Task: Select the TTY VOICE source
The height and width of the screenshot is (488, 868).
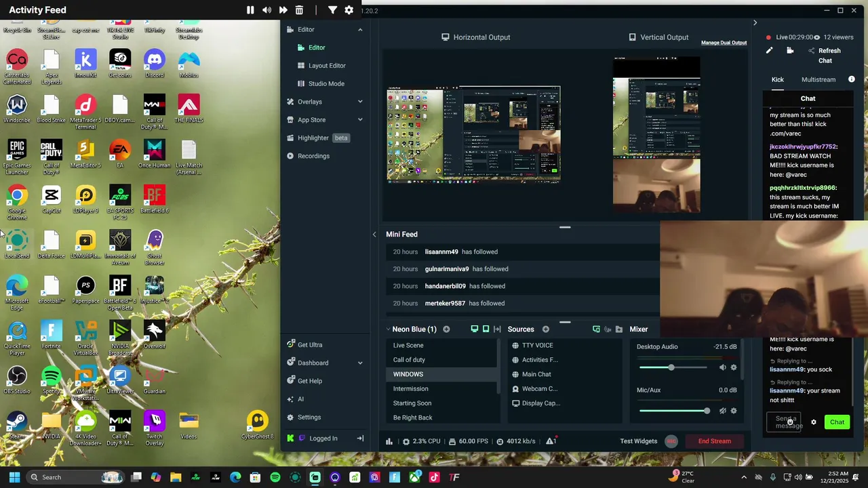Action: pos(566,346)
